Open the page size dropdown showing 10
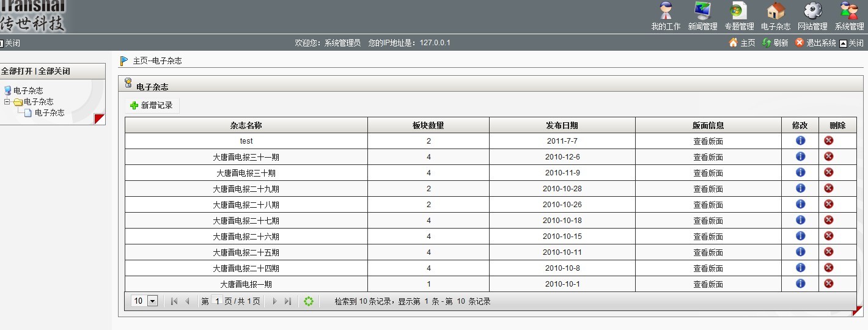This screenshot has height=330, width=868. point(145,301)
